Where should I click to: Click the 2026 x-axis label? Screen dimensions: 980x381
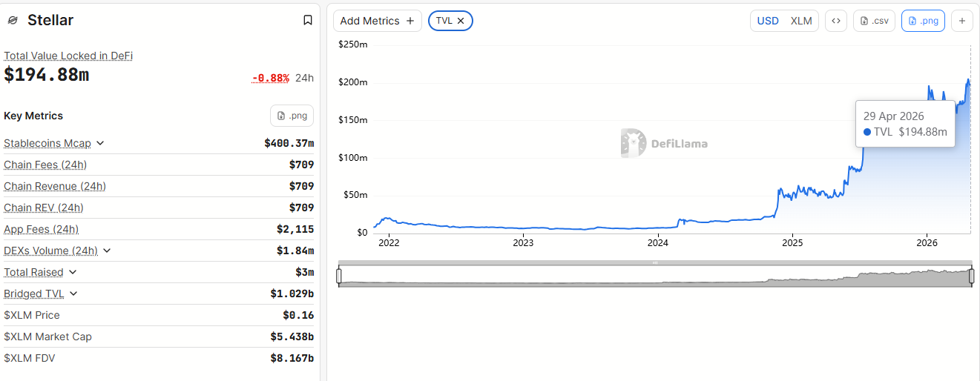pyautogui.click(x=927, y=242)
